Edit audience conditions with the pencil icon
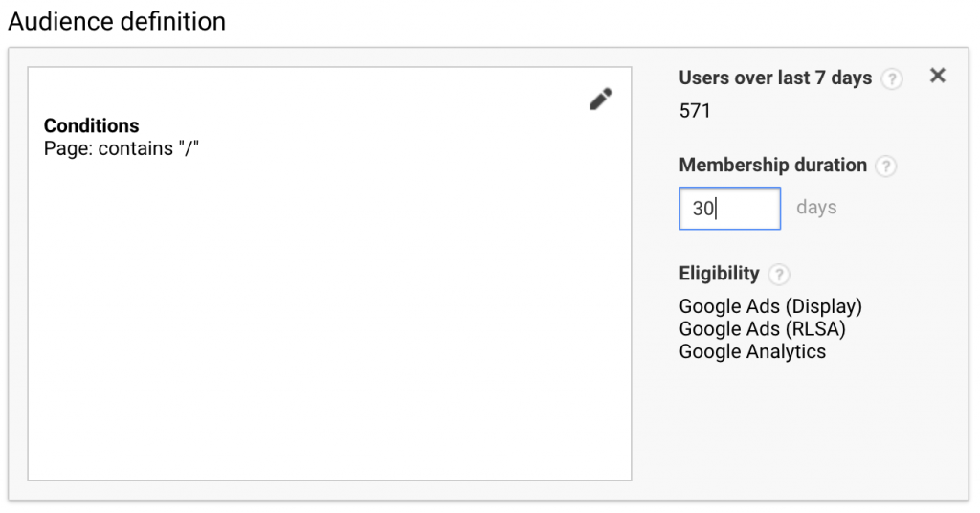The image size is (980, 513). pos(601,99)
